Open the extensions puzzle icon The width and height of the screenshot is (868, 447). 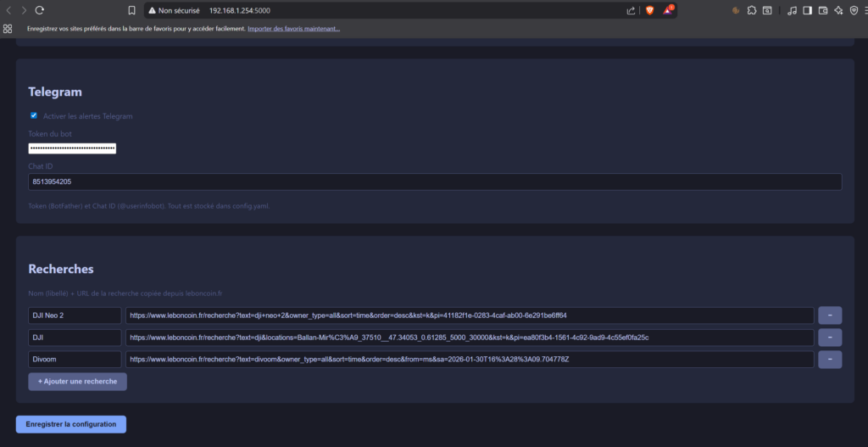click(x=751, y=10)
